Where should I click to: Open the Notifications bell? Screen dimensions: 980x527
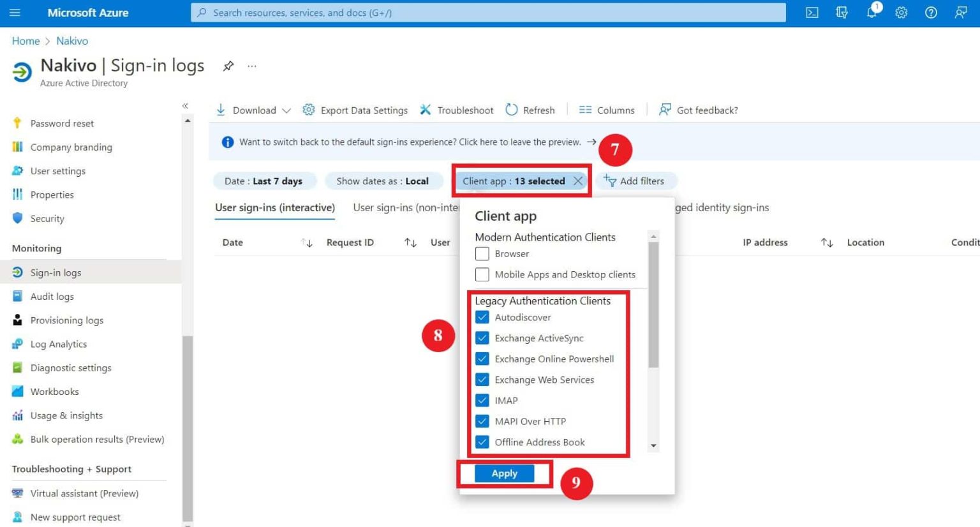click(872, 12)
